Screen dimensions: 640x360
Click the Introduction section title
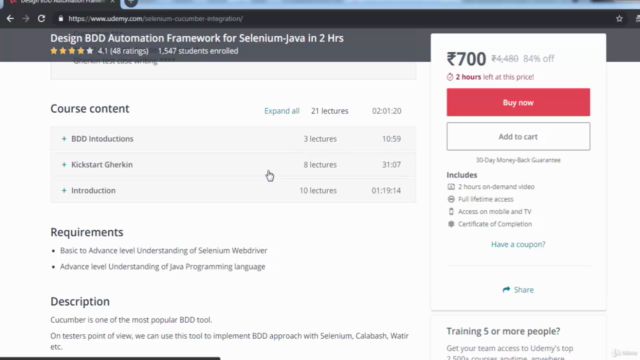[x=93, y=191]
